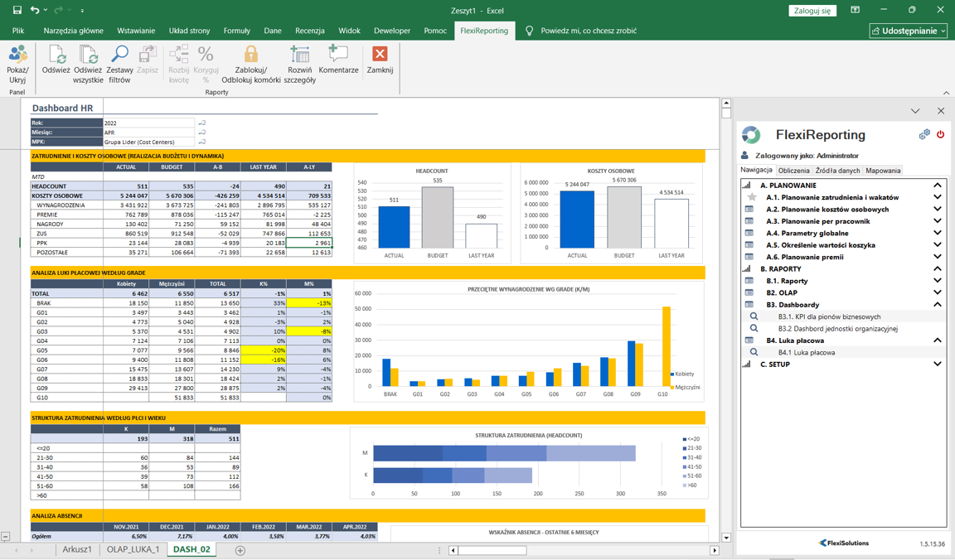Click red power icon in FlexiReporting panel
955x560 pixels.
point(940,134)
